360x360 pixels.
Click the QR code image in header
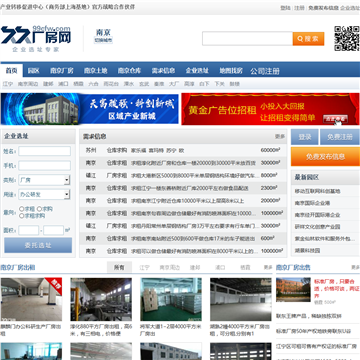pos(347,39)
